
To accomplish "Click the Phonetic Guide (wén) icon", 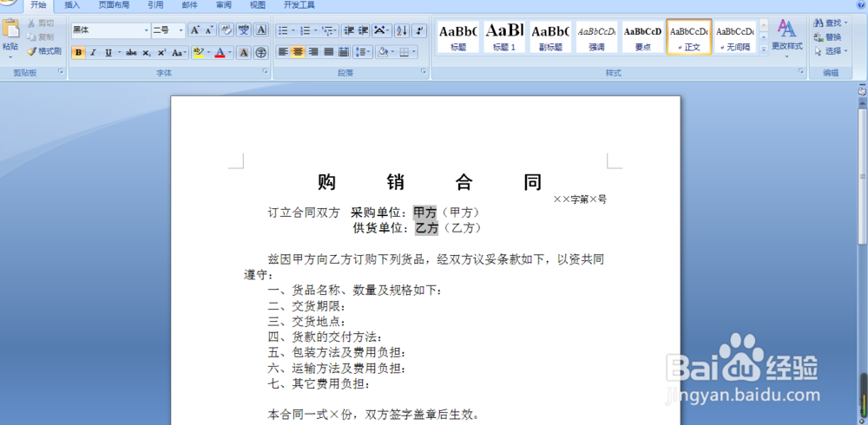I will [244, 29].
